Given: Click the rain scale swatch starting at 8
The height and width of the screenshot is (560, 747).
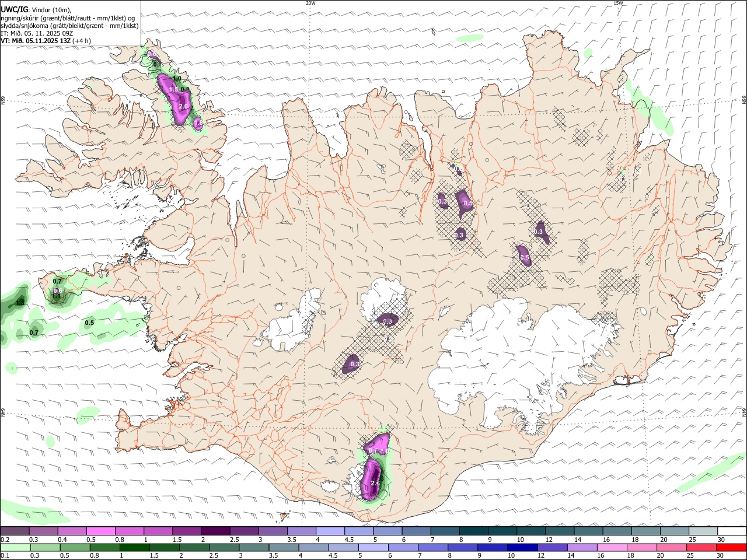Looking at the screenshot, I should tap(463, 548).
